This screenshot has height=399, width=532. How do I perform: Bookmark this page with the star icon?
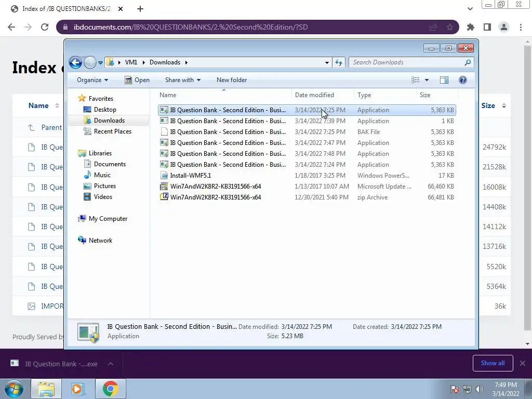449,27
